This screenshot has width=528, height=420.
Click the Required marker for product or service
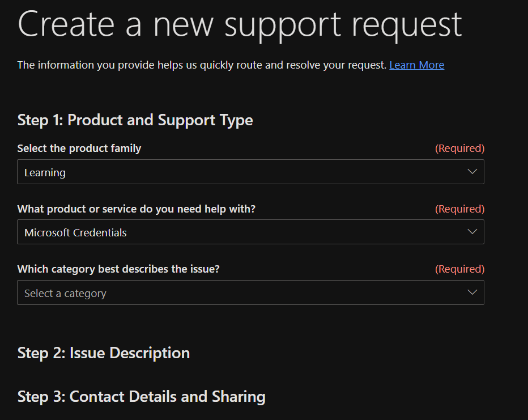click(x=459, y=209)
